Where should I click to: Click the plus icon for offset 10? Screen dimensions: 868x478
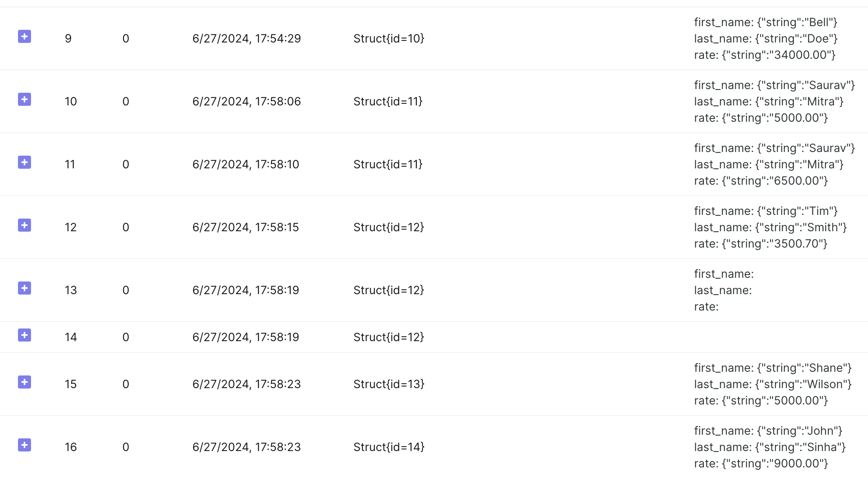click(24, 100)
